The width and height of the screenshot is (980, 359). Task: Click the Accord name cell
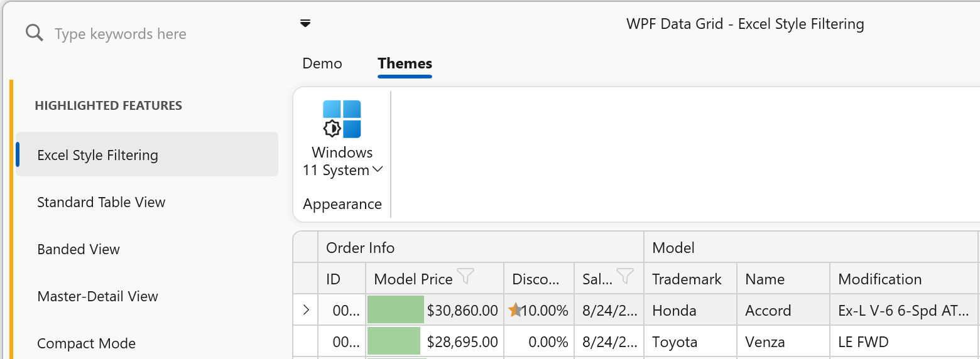point(783,310)
